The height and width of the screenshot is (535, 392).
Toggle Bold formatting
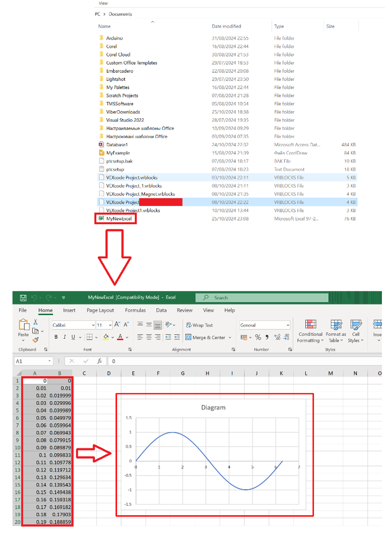pos(56,337)
